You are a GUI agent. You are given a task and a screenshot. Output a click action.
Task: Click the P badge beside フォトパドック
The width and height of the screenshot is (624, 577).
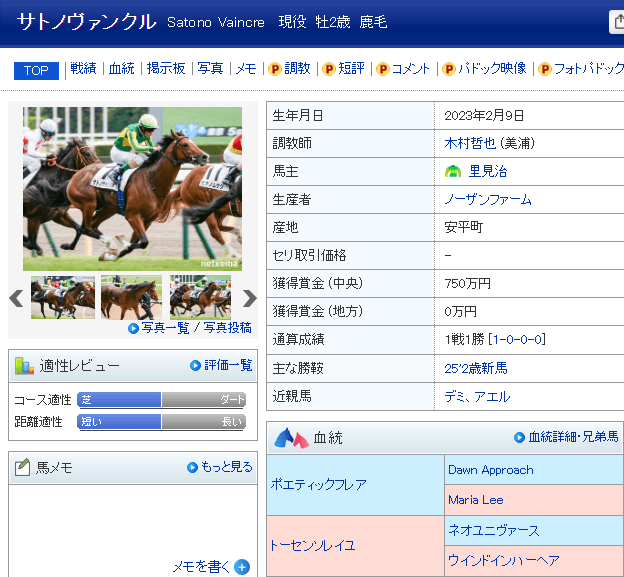545,69
